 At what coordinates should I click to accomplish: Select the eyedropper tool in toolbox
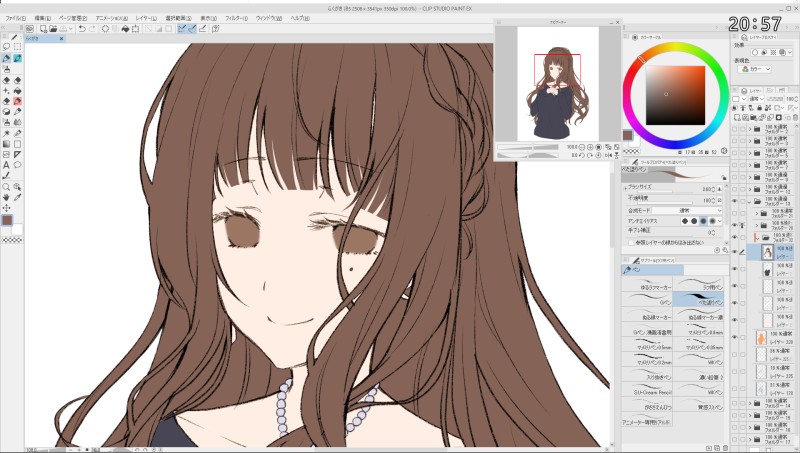pyautogui.click(x=17, y=197)
